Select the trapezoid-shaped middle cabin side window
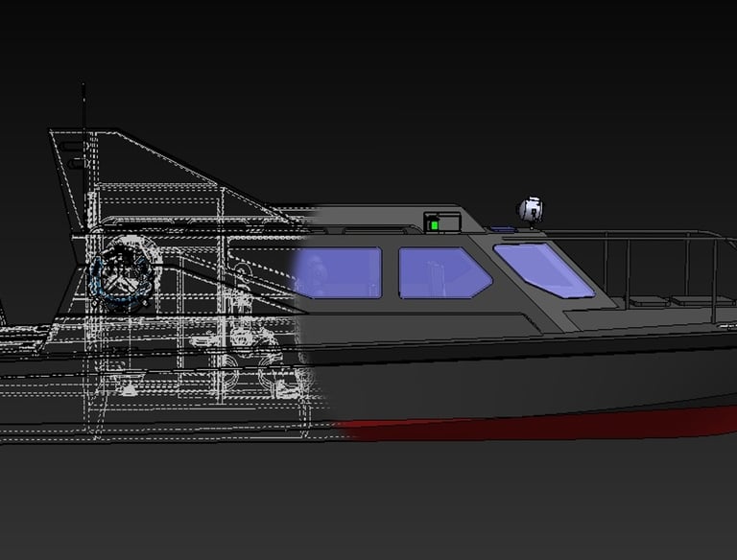Screen dimensions: 737x560 click(444, 273)
